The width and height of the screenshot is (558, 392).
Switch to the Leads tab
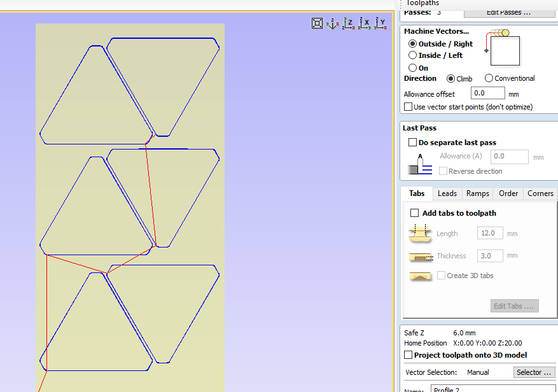coord(447,193)
